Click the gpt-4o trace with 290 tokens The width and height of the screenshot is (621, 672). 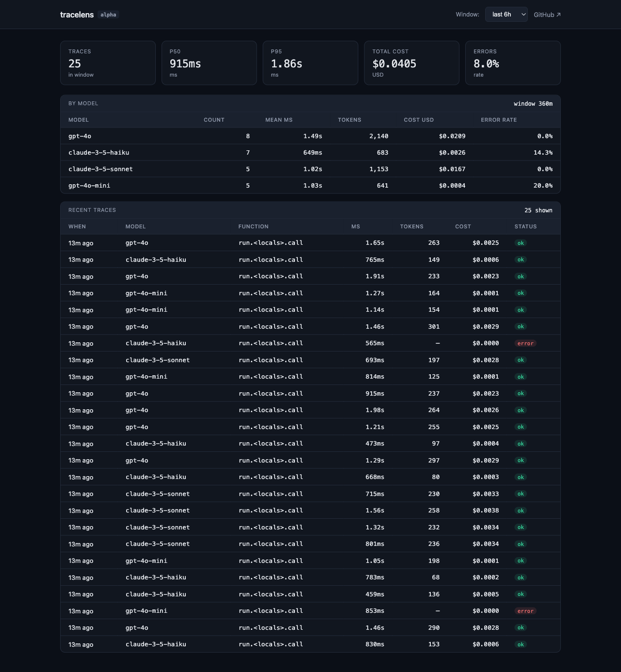(x=310, y=628)
